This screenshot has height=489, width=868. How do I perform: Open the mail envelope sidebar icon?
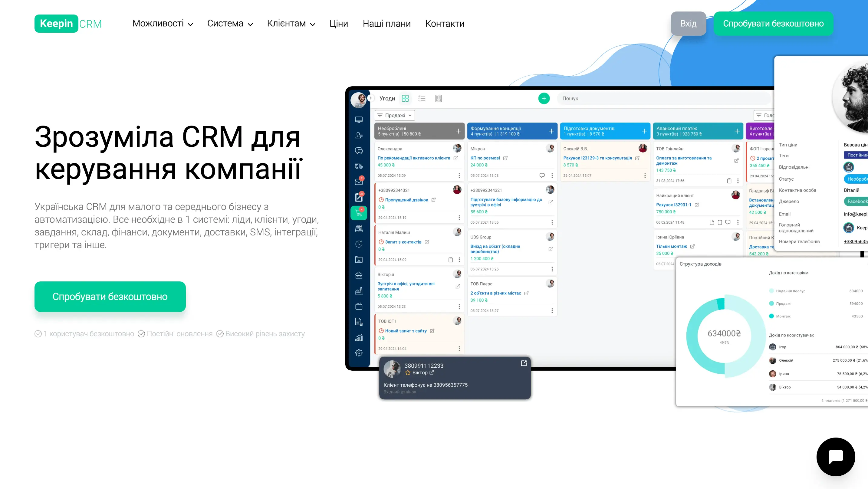coord(359,182)
